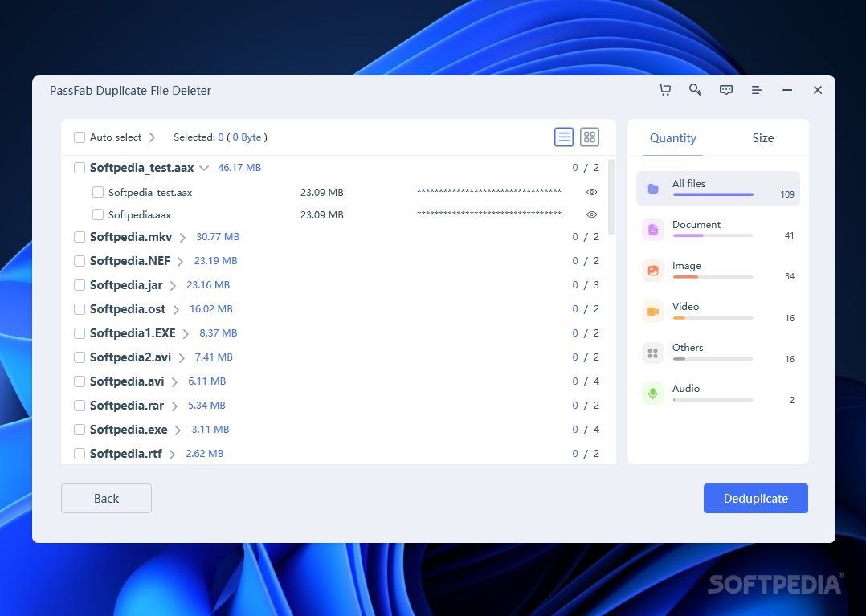
Task: Open the shopping cart purchase icon
Action: click(x=665, y=90)
